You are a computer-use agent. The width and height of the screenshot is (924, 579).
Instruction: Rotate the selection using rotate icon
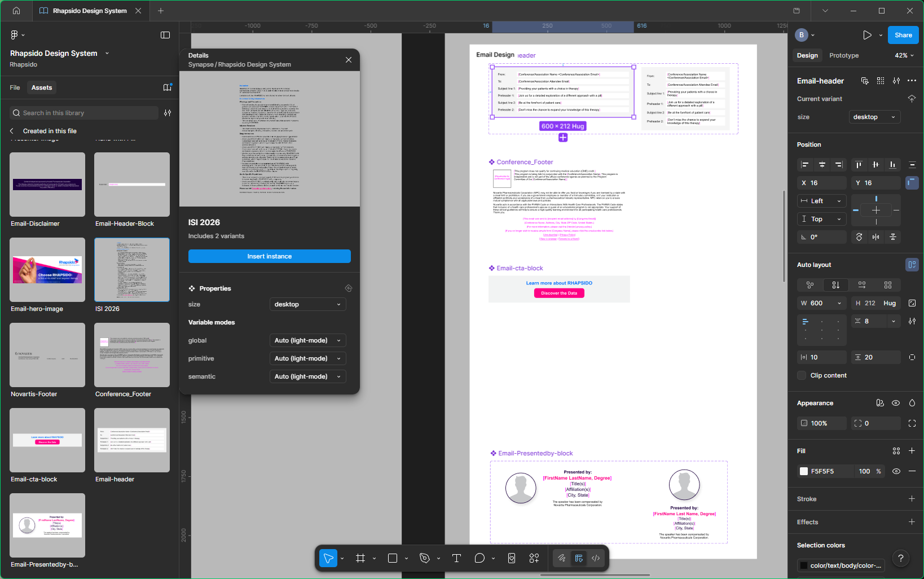pos(859,237)
